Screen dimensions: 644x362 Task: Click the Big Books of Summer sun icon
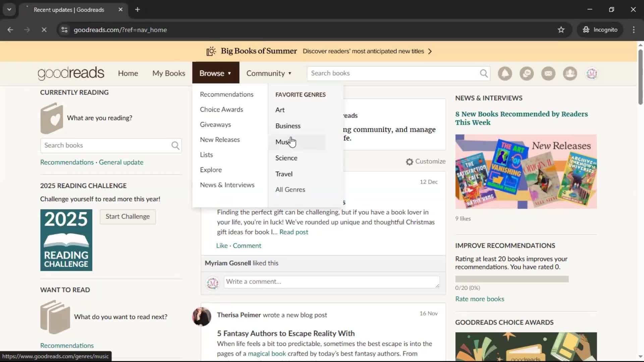(211, 51)
